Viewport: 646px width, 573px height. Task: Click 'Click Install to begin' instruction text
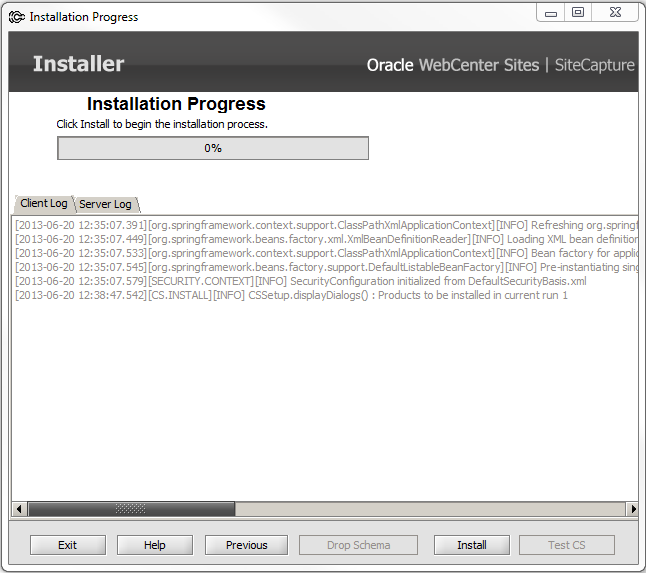(162, 124)
